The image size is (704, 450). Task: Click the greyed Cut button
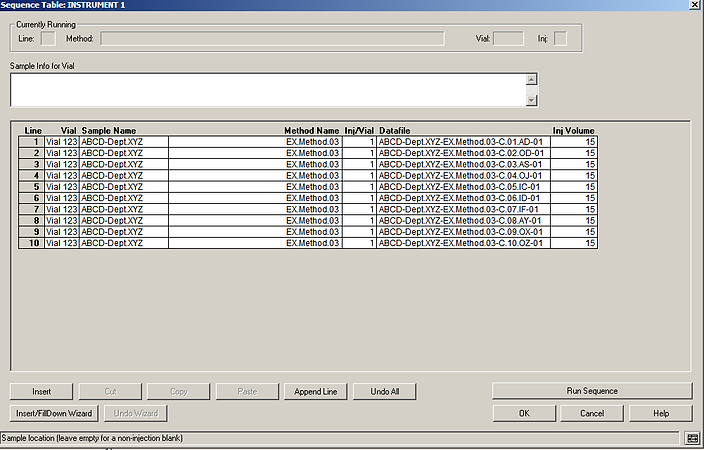[x=110, y=392]
